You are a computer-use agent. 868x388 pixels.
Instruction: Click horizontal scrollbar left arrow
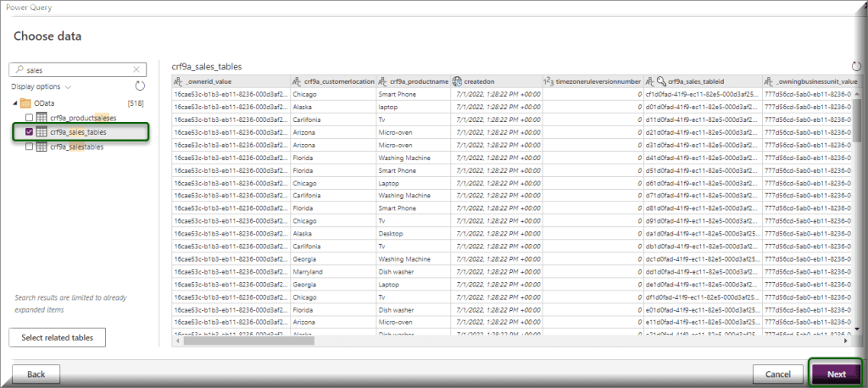[178, 341]
